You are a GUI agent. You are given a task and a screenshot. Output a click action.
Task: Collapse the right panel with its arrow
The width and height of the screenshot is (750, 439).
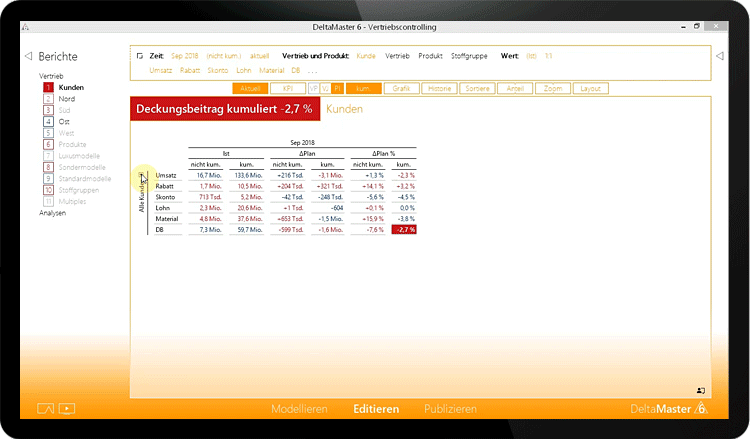pos(720,56)
